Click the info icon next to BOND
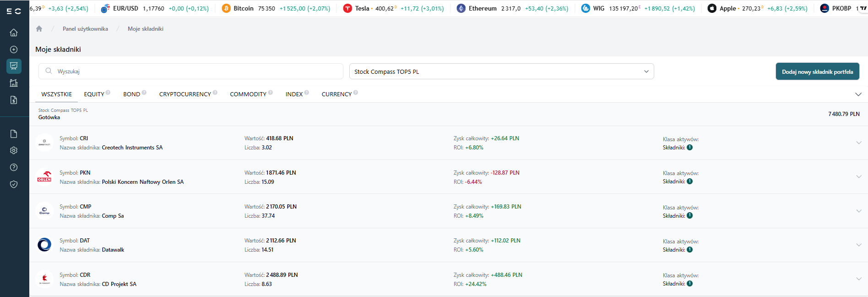 pos(144,93)
